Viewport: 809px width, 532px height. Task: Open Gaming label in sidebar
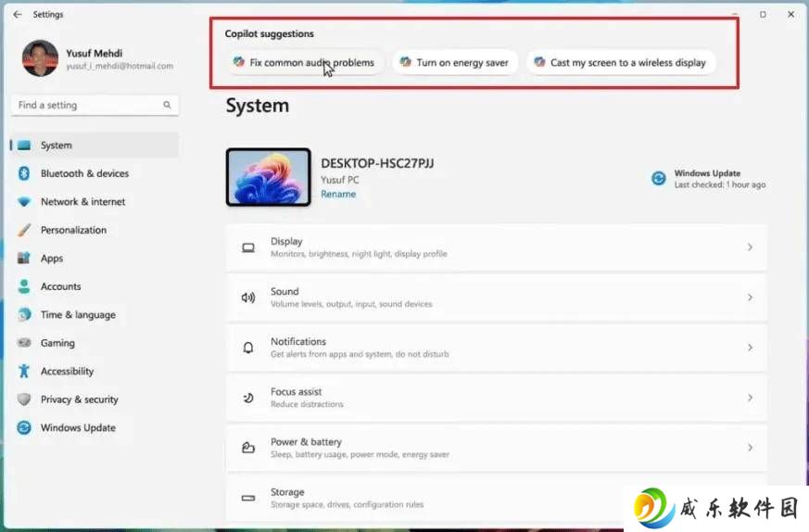[57, 343]
